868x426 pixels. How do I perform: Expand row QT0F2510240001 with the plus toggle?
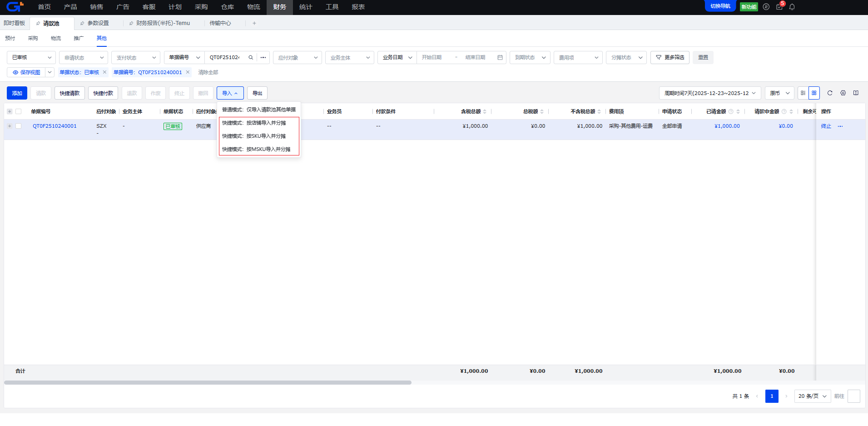10,126
